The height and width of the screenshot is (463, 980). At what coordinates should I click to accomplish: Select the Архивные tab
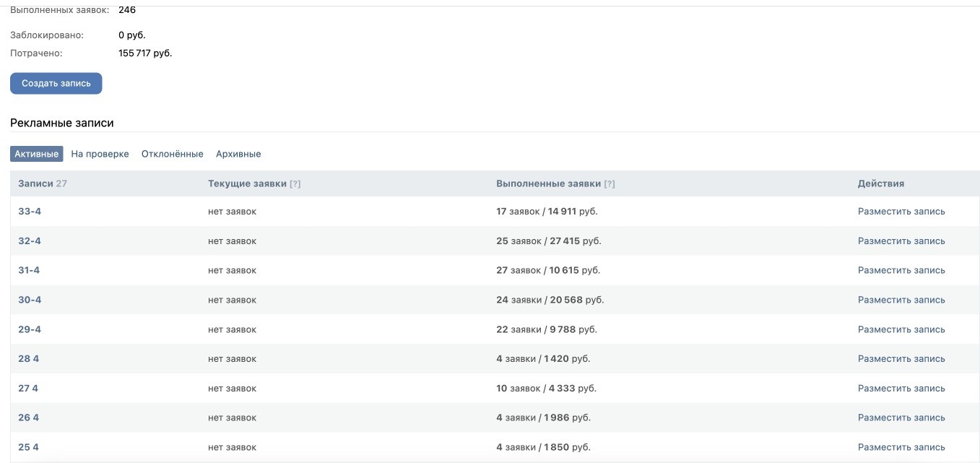coord(238,154)
